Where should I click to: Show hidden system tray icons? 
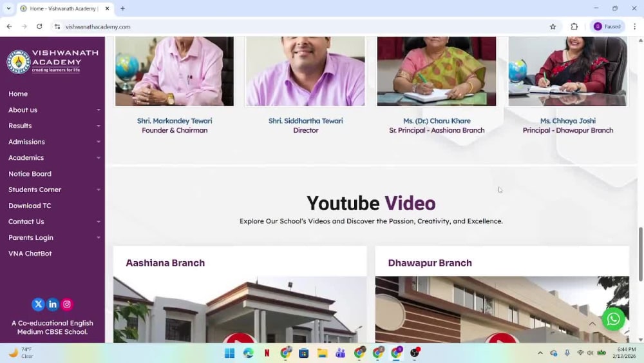[540, 353]
